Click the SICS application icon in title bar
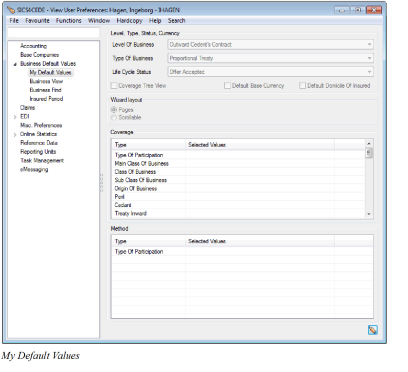This screenshot has width=408, height=372. click(x=11, y=10)
